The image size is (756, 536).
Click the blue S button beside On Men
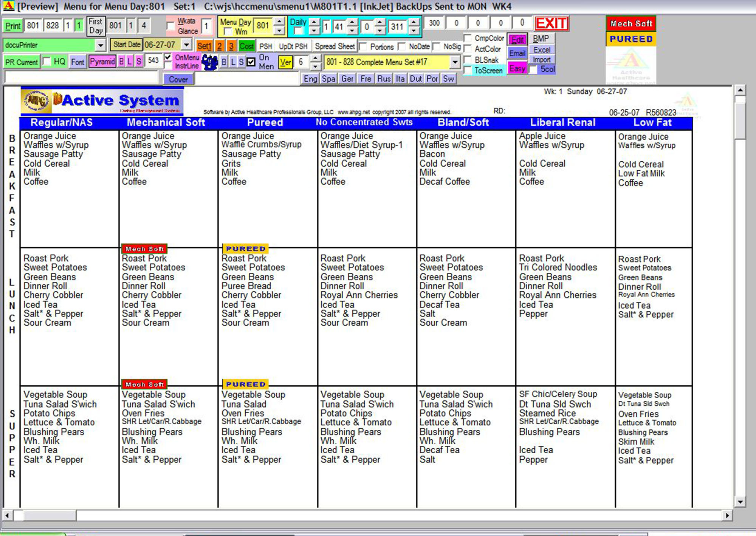click(241, 62)
